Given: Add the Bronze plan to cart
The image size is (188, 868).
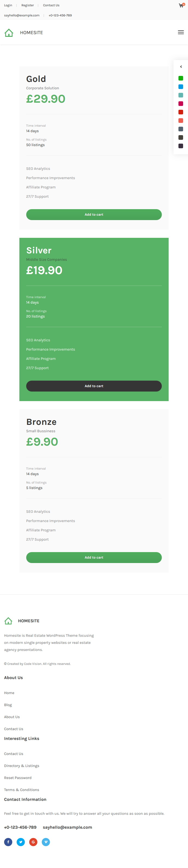Looking at the screenshot, I should (94, 557).
